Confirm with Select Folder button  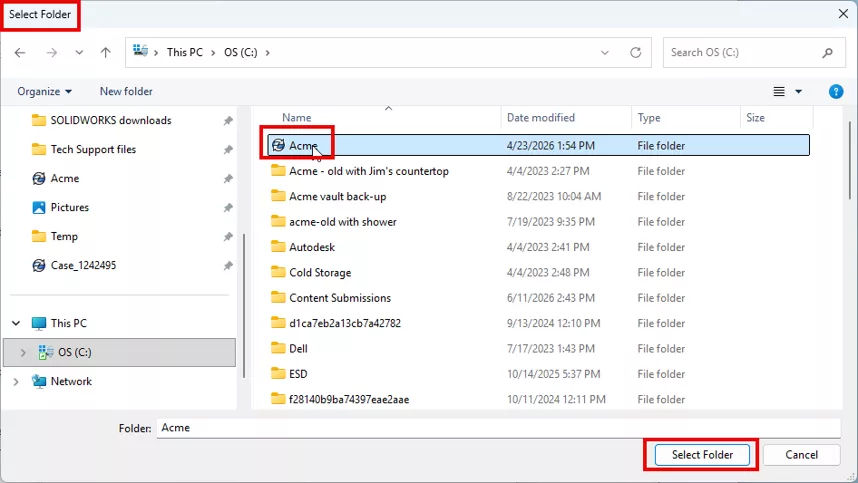[x=702, y=455]
